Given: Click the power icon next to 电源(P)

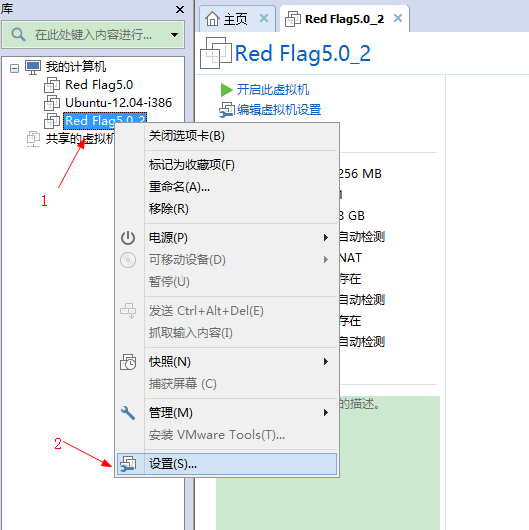Looking at the screenshot, I should 128,238.
